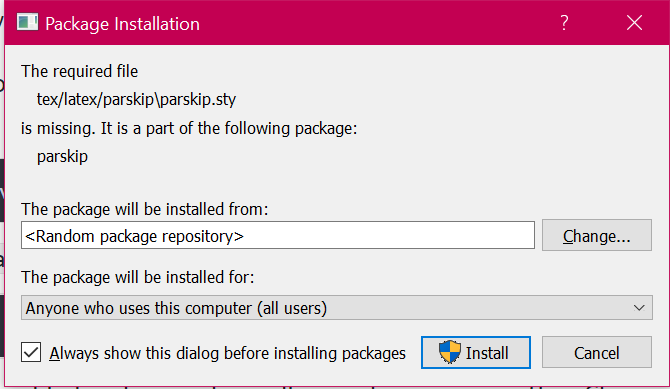Click the 'Package Installation' title text
Image resolution: width=670 pixels, height=389 pixels.
[123, 24]
